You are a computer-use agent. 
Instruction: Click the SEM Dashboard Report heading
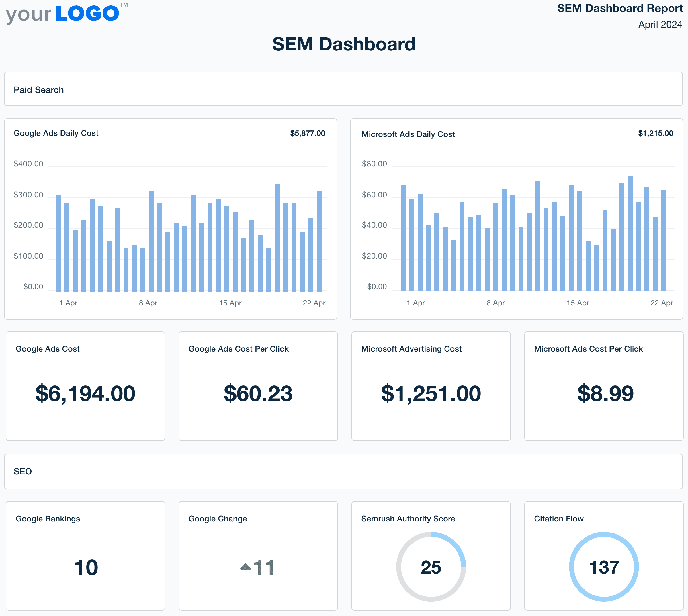click(620, 8)
